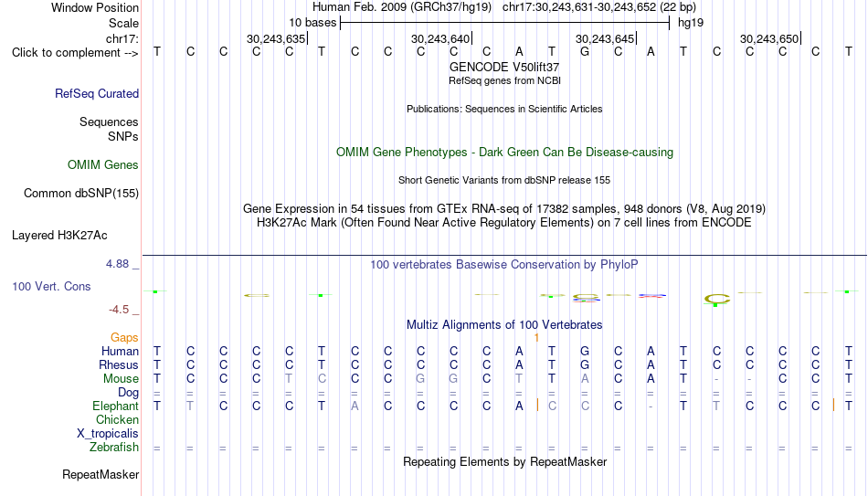Viewport: 868px width, 496px height.
Task: Click the -4.5 PhyloP lower value
Action: (119, 310)
